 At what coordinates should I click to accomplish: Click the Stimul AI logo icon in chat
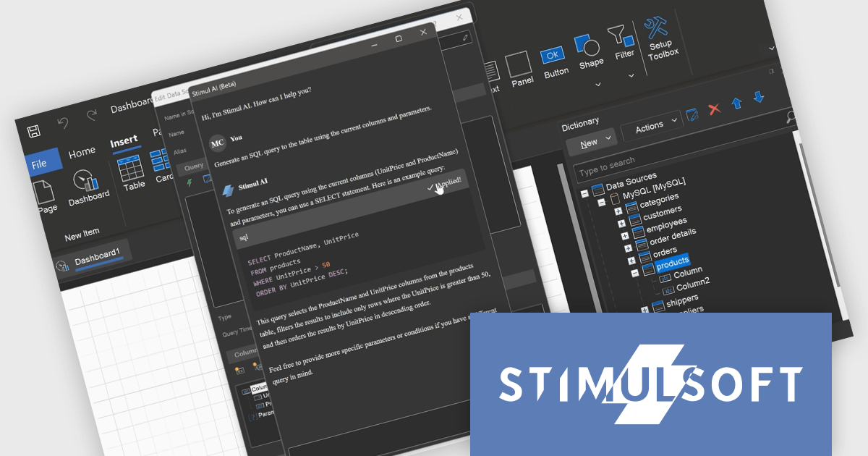point(228,190)
